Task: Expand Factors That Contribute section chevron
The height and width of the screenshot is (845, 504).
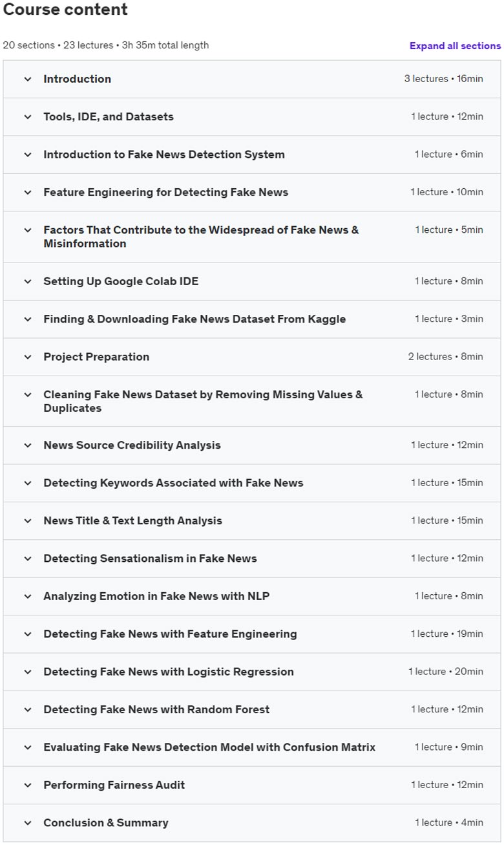Action: [28, 230]
